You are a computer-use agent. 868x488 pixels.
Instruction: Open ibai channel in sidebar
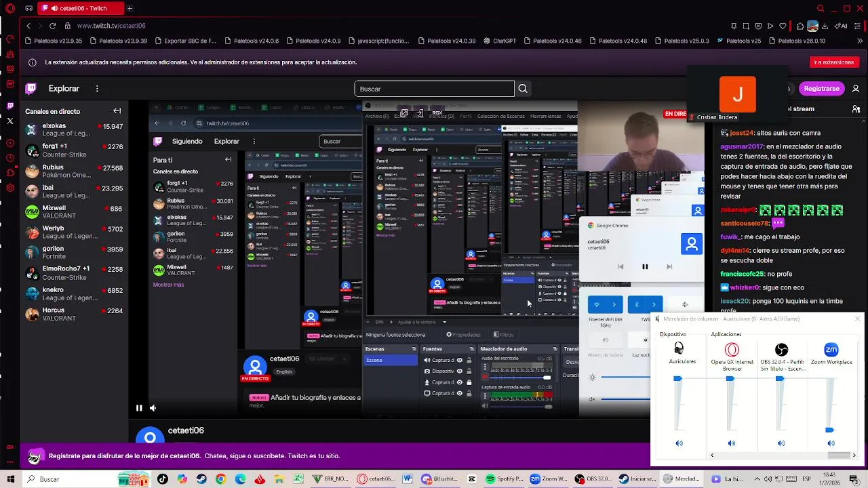tap(74, 192)
